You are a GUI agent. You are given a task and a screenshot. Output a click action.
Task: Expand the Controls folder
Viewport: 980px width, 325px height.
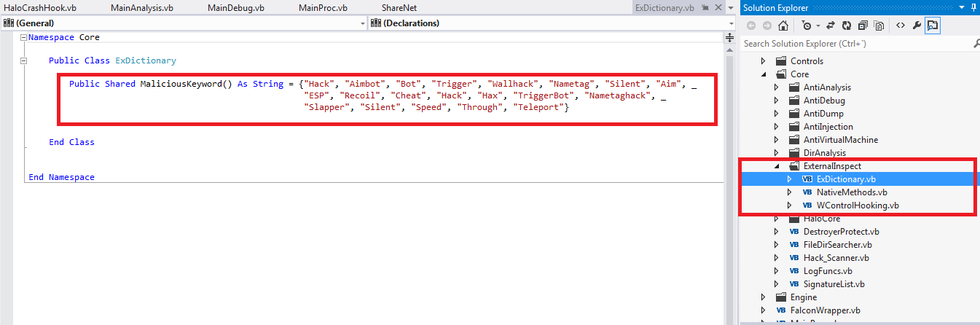(764, 61)
